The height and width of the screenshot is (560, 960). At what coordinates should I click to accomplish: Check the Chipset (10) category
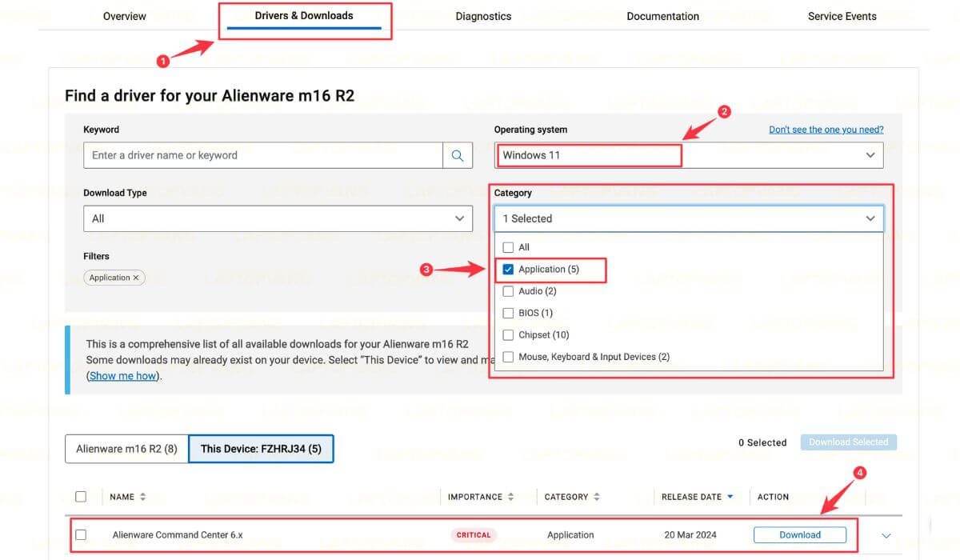(x=508, y=335)
